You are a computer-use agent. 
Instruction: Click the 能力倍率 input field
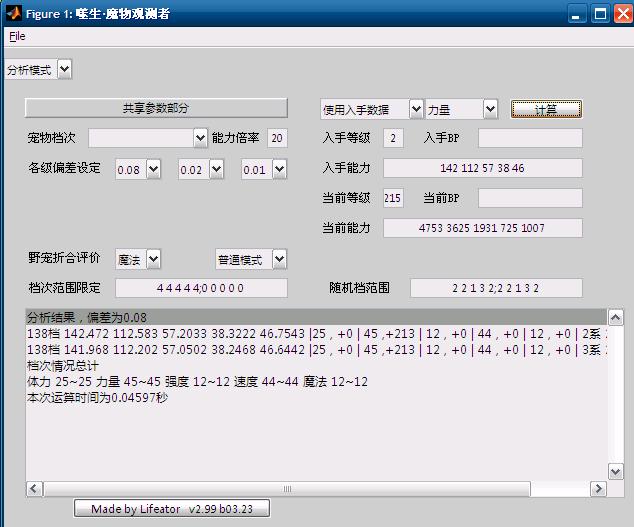pos(277,138)
